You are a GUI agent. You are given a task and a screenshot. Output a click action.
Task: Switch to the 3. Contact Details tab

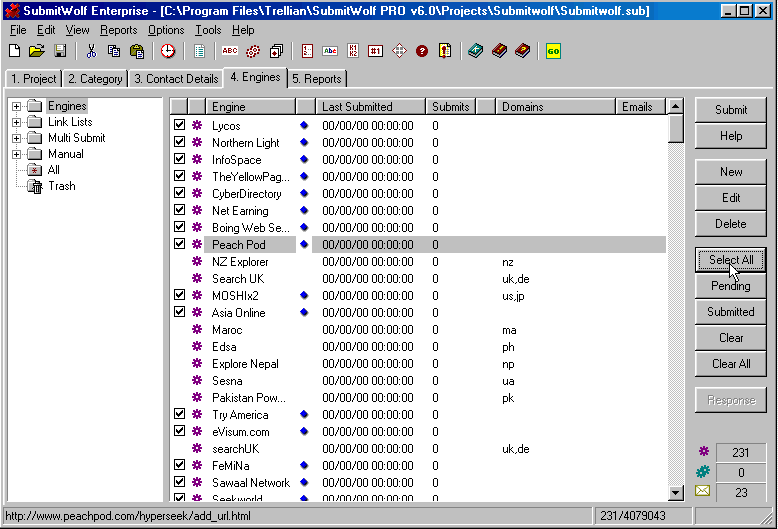(x=176, y=79)
